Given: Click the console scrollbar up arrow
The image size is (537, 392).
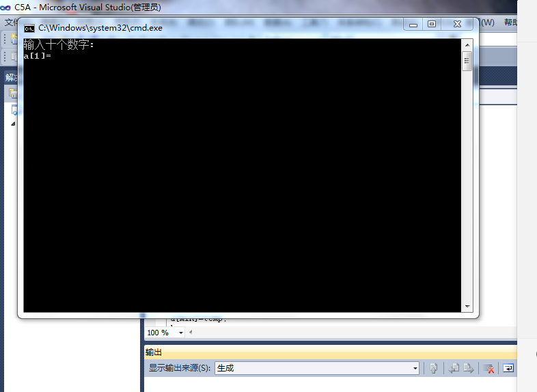Looking at the screenshot, I should [467, 44].
